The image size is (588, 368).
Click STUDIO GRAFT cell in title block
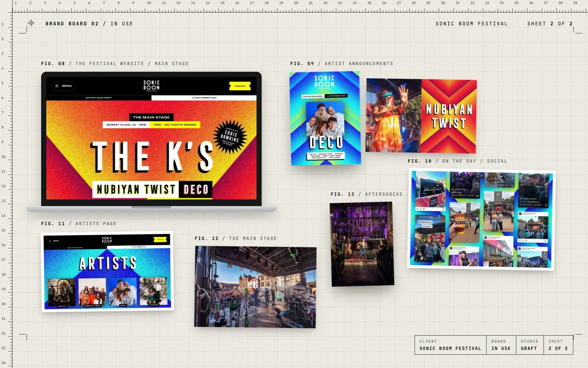[530, 345]
